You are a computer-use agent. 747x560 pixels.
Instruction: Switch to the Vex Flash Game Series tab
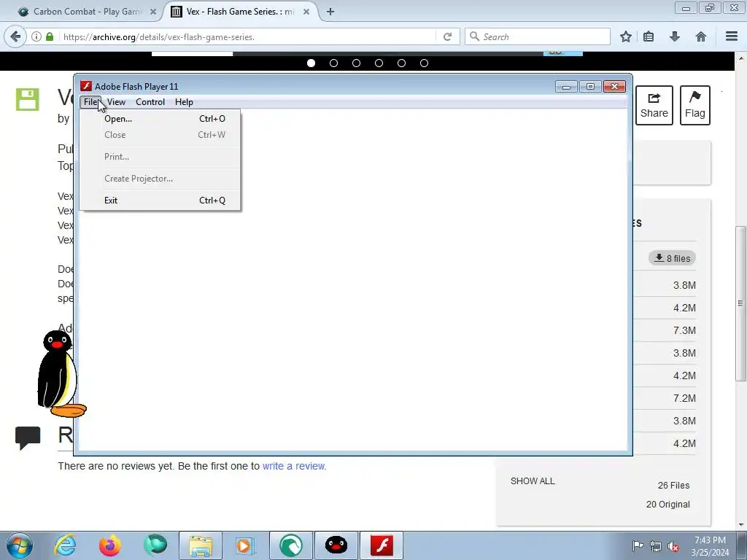point(241,12)
